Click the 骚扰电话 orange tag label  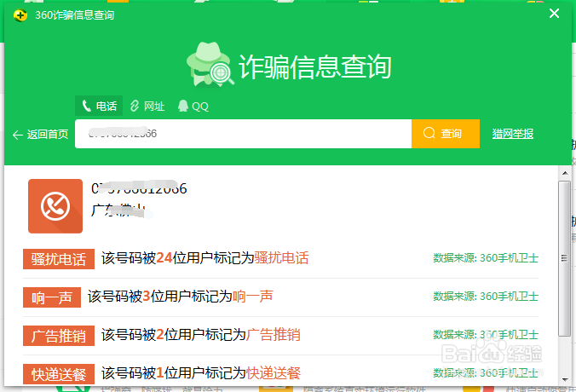click(x=59, y=259)
